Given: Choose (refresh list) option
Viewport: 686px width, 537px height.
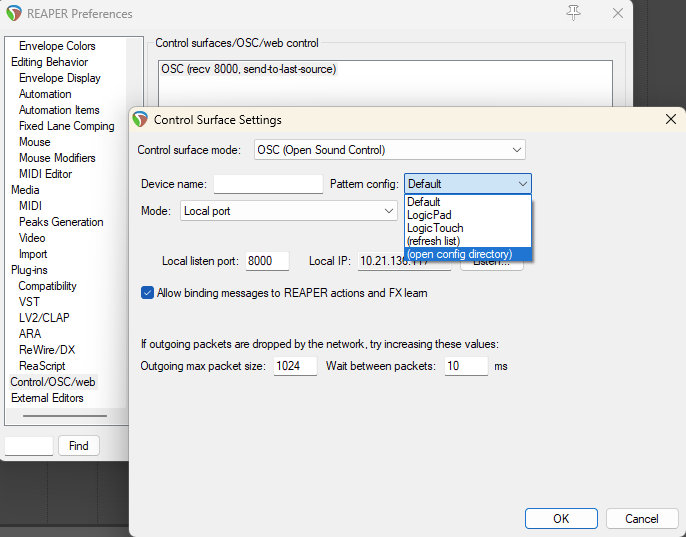Looking at the screenshot, I should tap(468, 241).
